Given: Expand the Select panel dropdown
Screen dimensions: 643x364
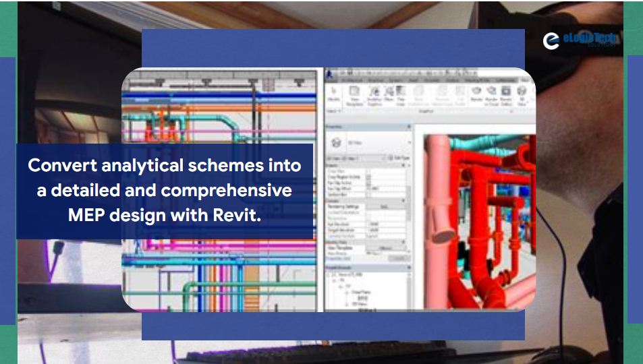Looking at the screenshot, I should (x=334, y=111).
